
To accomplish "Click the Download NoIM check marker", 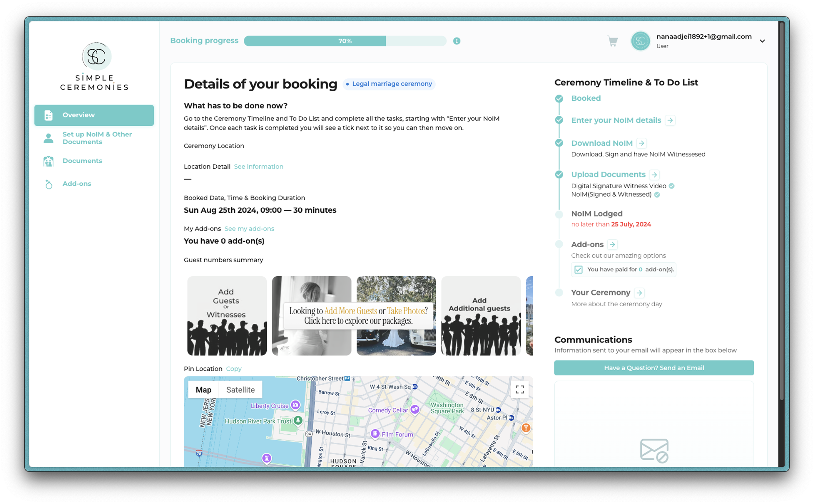I will [x=559, y=143].
